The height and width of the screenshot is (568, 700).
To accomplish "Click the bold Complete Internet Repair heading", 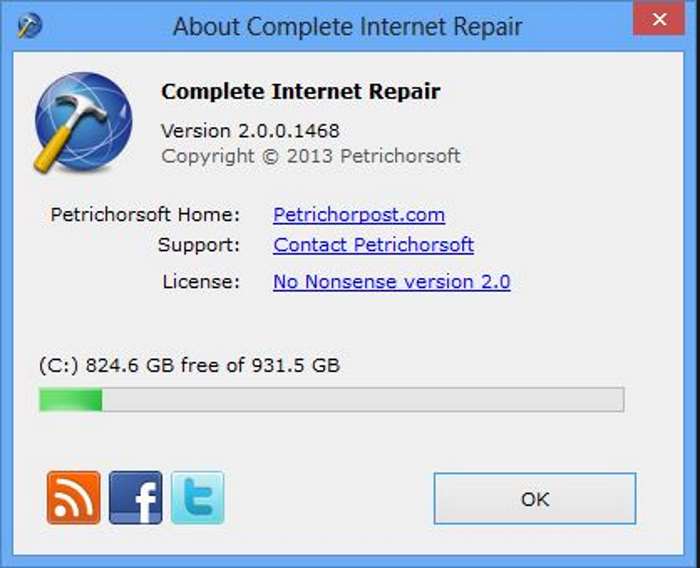I will 300,92.
